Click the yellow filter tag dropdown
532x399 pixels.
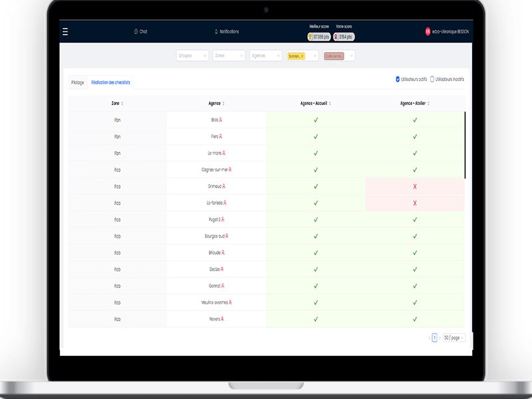303,56
